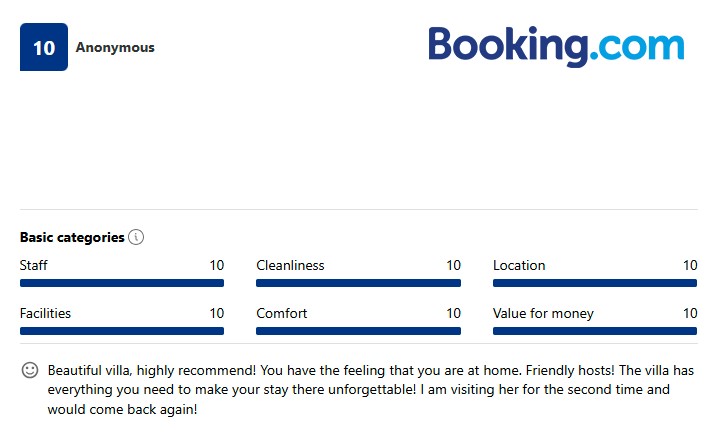Click the Comfort rating bar
The height and width of the screenshot is (434, 720).
click(358, 331)
